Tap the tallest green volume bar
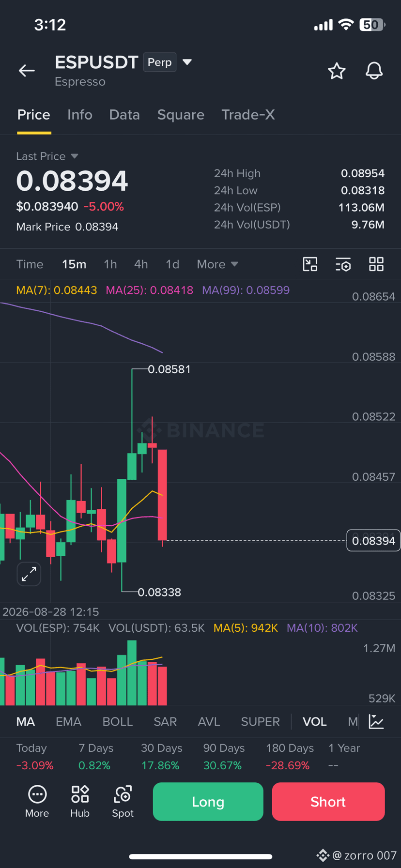 [x=132, y=672]
